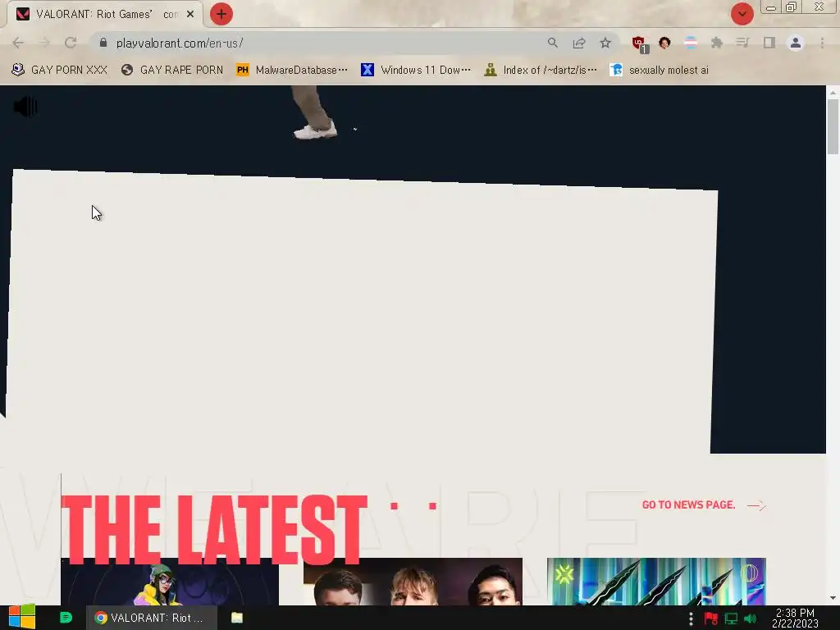The image size is (840, 630).
Task: Click the magnifier icon in the address bar
Action: [553, 43]
